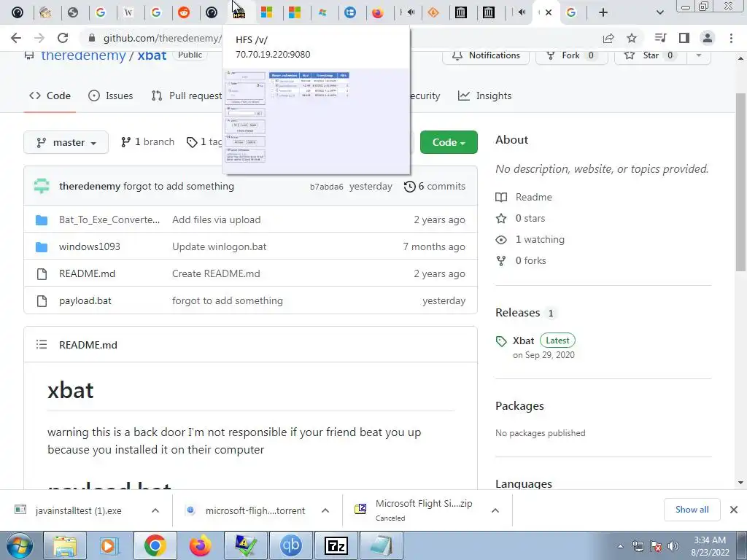Screen dimensions: 747x560
Task: Open the taskbar volume speaker icon
Action: [x=673, y=545]
